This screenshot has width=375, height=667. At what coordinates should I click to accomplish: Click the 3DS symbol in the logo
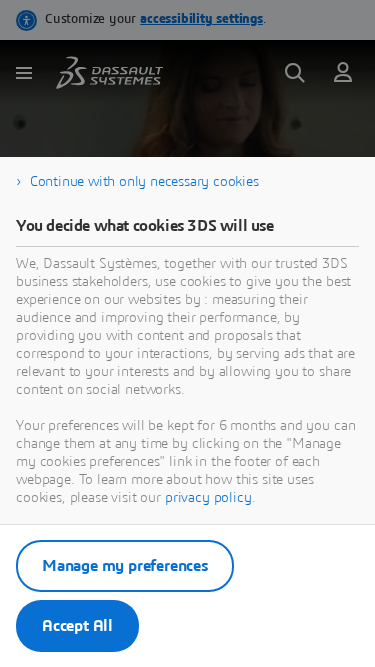(71, 73)
